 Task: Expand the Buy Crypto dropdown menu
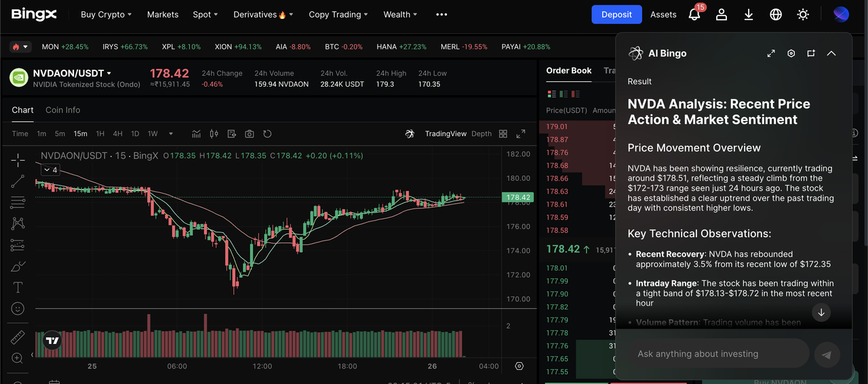tap(106, 14)
